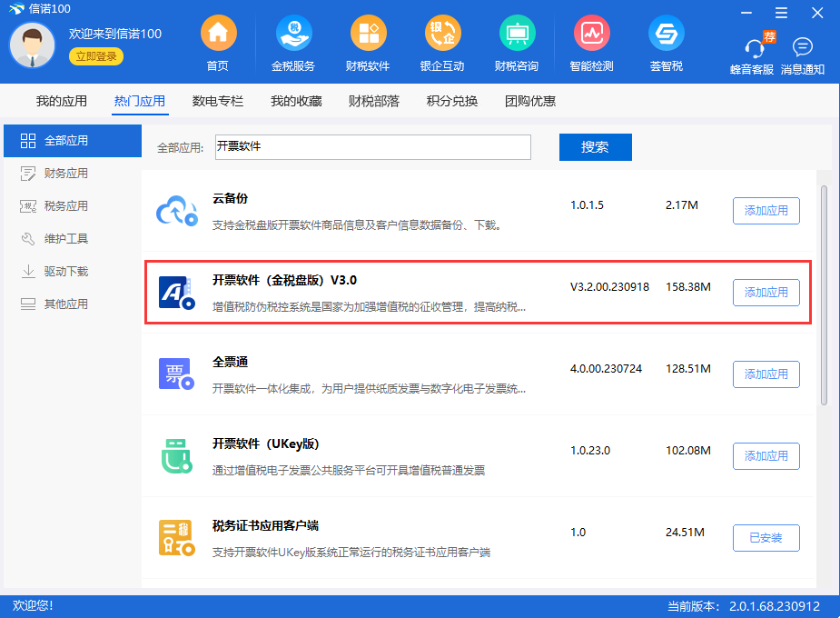This screenshot has height=618, width=840.
Task: Open the 金税服务 icon
Action: [293, 34]
